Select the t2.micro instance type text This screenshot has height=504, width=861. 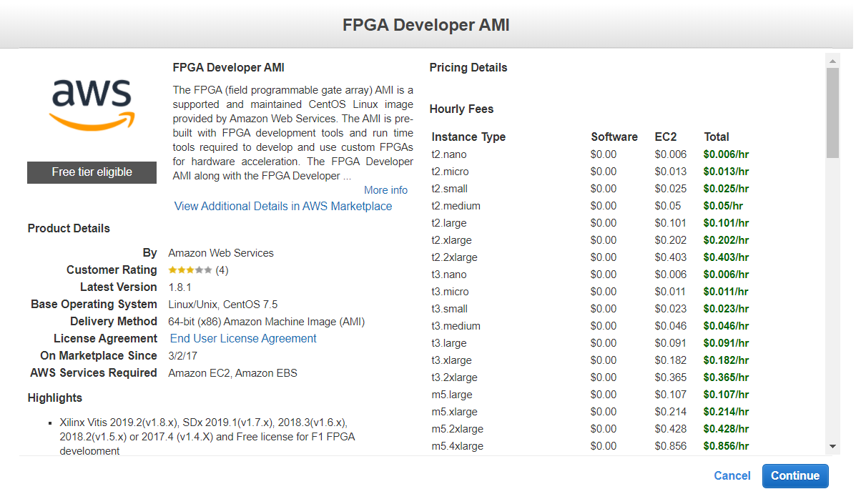[x=450, y=172]
